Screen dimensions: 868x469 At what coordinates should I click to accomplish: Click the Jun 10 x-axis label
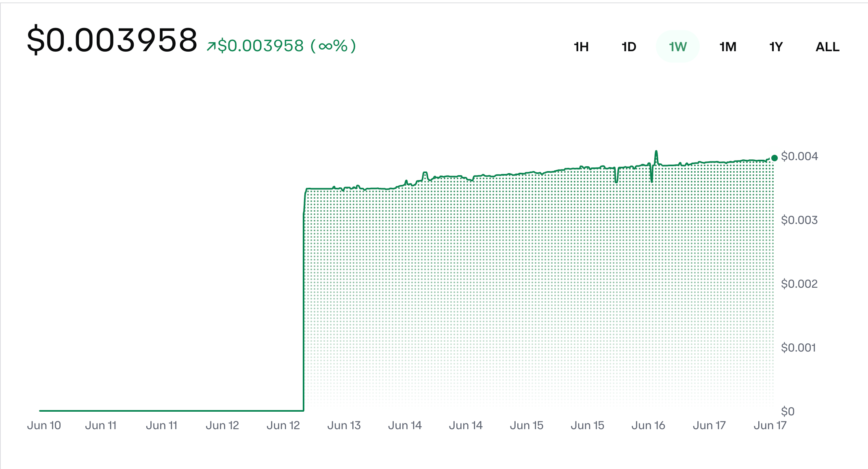[44, 425]
